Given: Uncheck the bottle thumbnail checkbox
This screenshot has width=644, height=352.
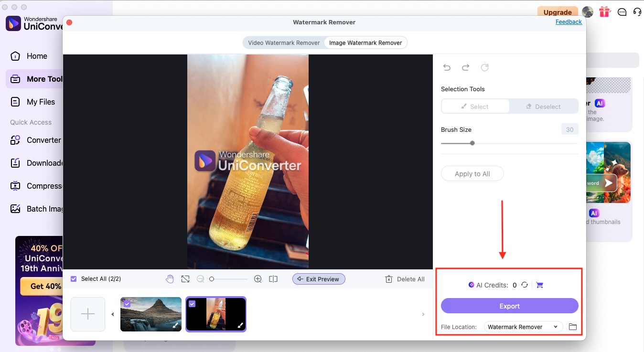Looking at the screenshot, I should tap(192, 304).
